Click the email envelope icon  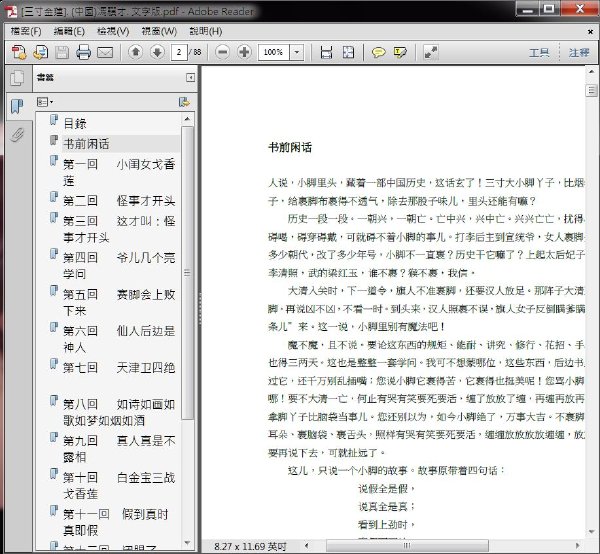tap(105, 52)
